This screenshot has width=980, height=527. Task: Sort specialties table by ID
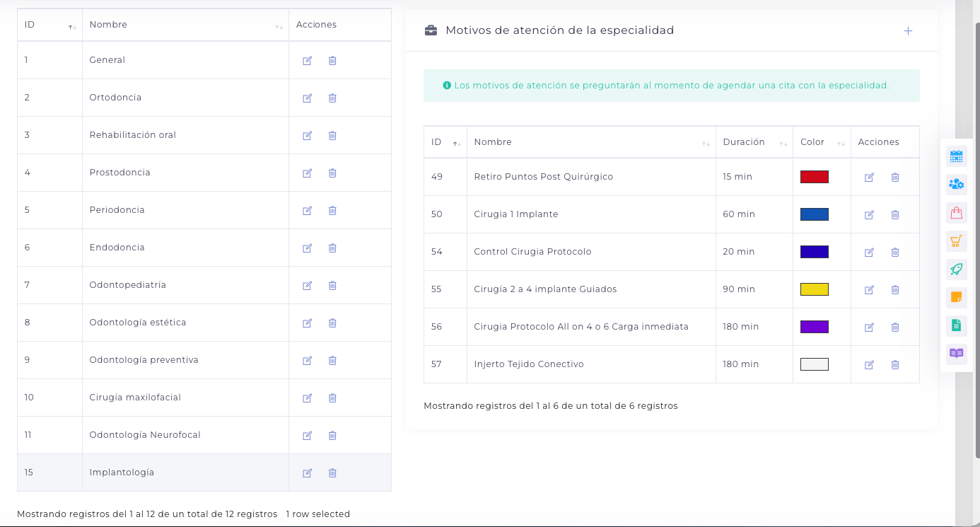tap(49, 25)
